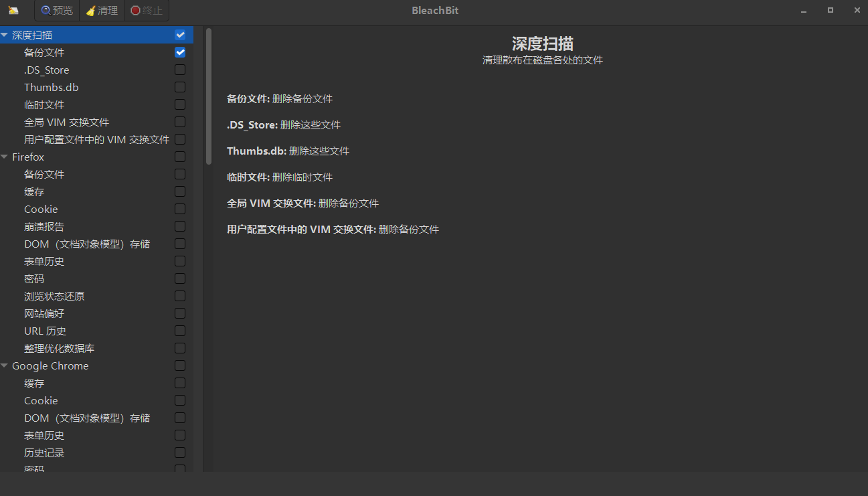Image resolution: width=868 pixels, height=496 pixels.
Task: Check the URL 历史 checkbox
Action: pyautogui.click(x=180, y=331)
